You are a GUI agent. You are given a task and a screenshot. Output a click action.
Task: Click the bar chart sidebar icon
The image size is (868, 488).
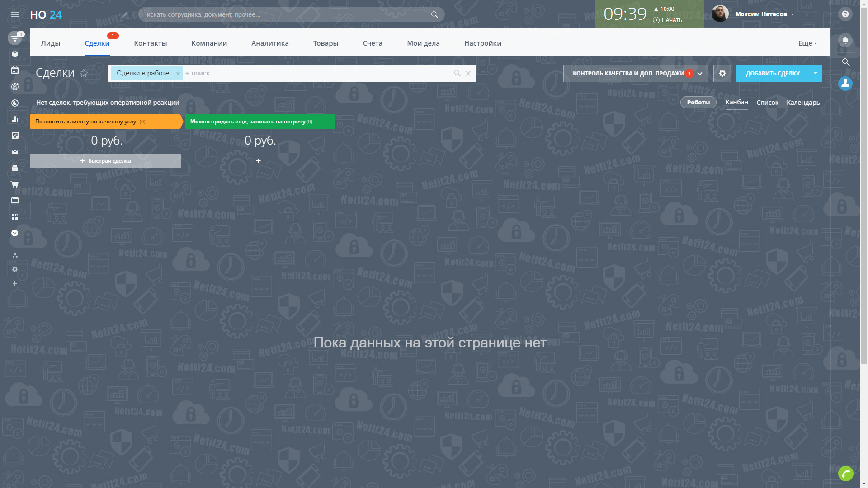tap(15, 119)
